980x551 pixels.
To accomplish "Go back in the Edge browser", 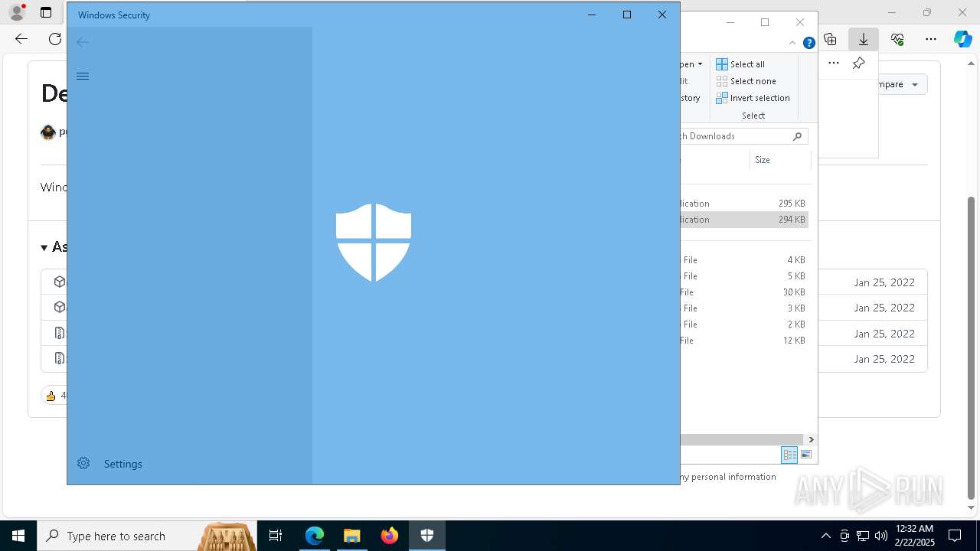I will 21,39.
